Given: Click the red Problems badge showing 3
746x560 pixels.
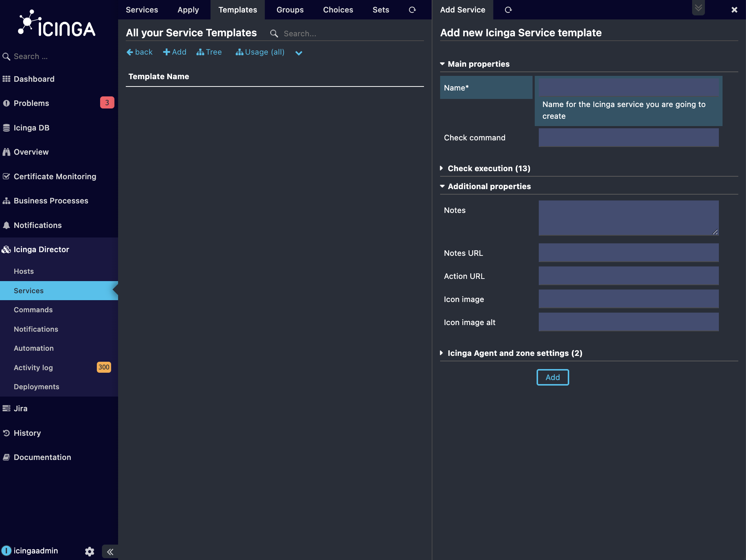Looking at the screenshot, I should tap(107, 103).
